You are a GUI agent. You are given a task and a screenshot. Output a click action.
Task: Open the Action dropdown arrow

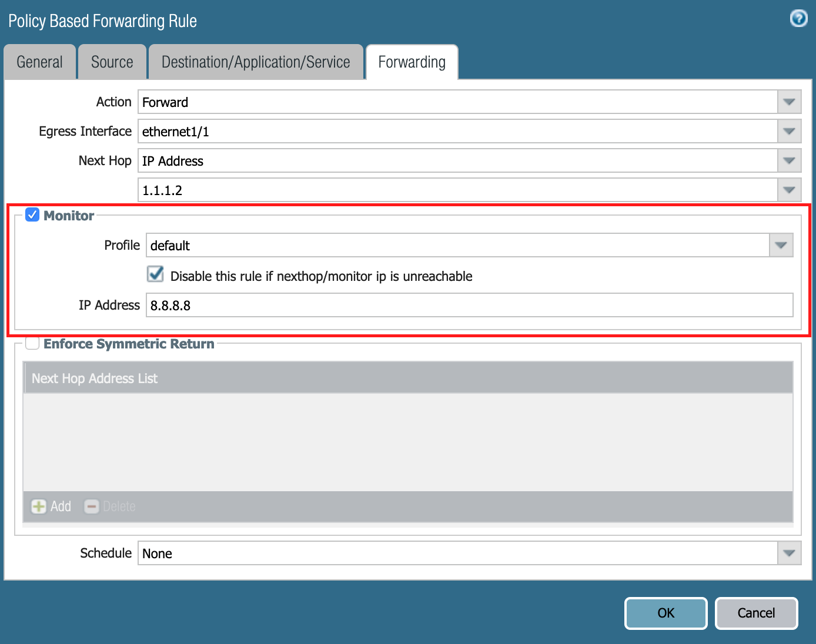(789, 102)
